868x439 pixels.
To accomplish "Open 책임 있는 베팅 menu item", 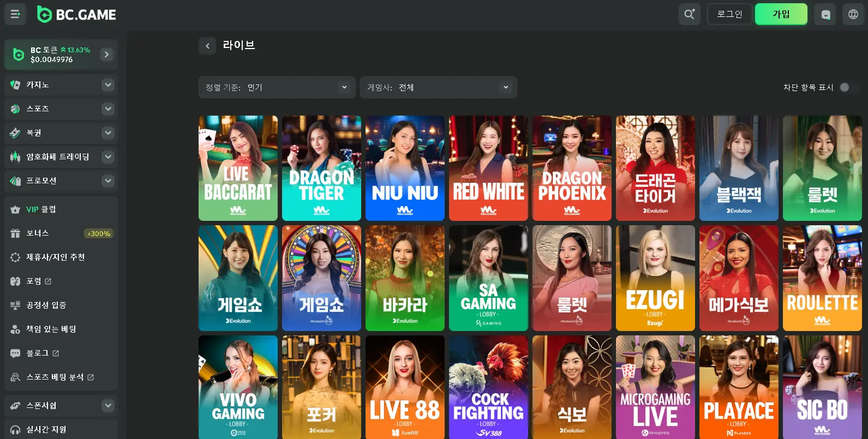I will (51, 329).
